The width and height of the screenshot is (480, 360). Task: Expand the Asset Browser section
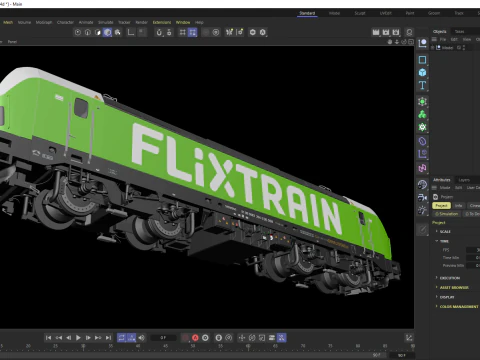[x=454, y=287]
